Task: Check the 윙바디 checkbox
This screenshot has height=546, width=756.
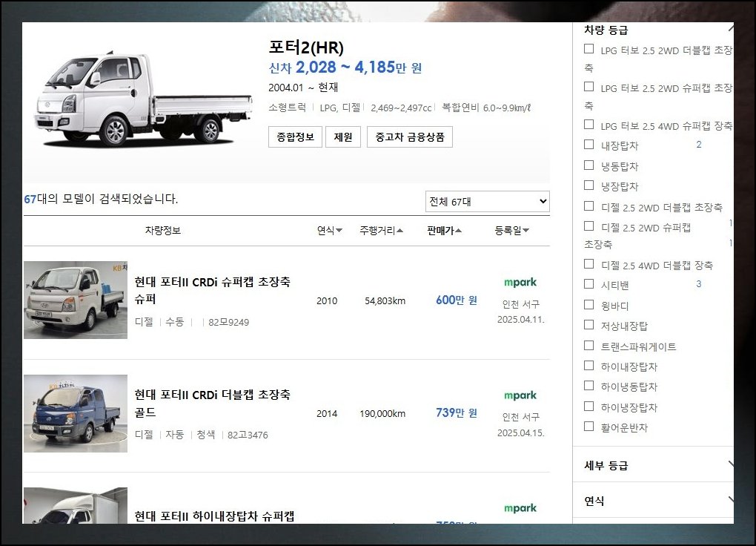Action: (588, 305)
